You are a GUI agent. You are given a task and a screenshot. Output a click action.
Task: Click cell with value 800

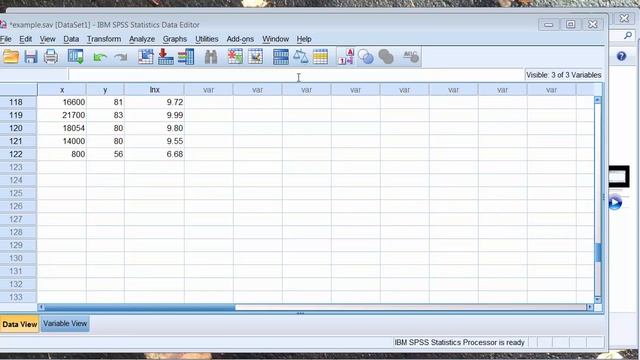[62, 154]
